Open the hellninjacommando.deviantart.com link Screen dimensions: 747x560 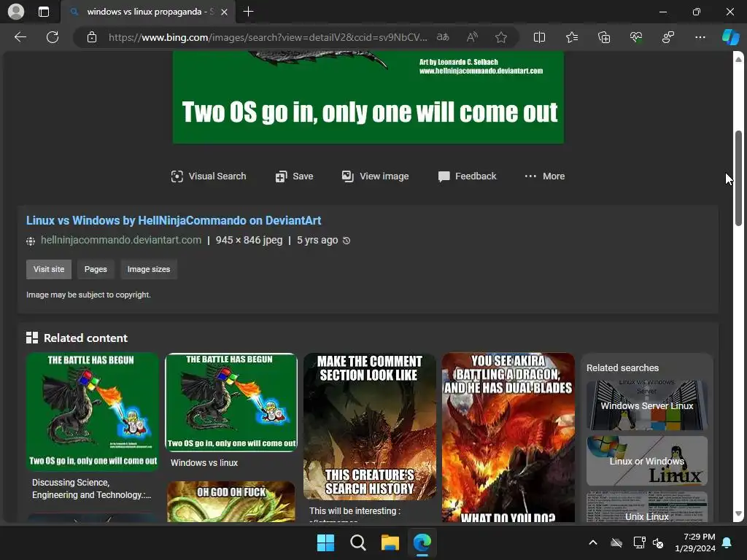(x=121, y=240)
